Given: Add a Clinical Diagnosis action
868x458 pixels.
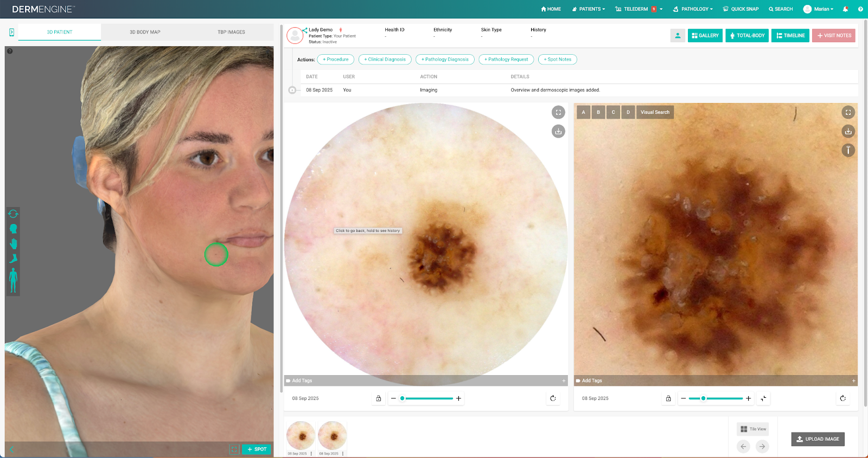Looking at the screenshot, I should [x=385, y=60].
